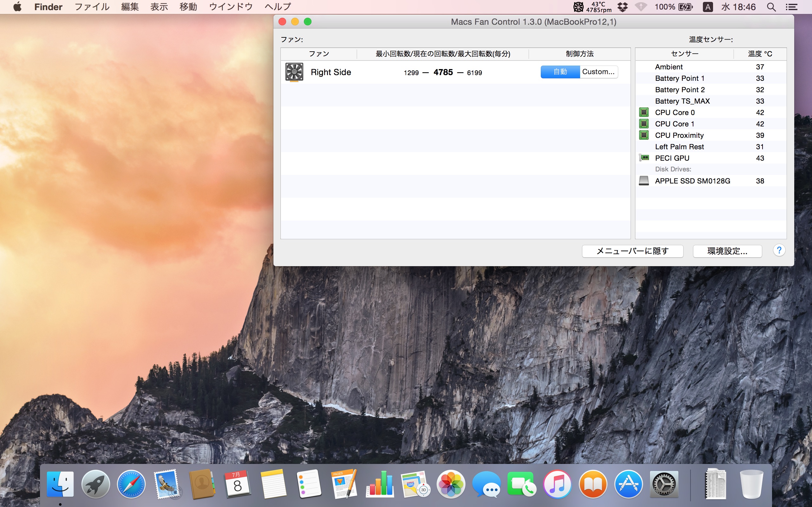Click the Macs Fan Control menu bar icon
This screenshot has height=507, width=812.
(579, 7)
